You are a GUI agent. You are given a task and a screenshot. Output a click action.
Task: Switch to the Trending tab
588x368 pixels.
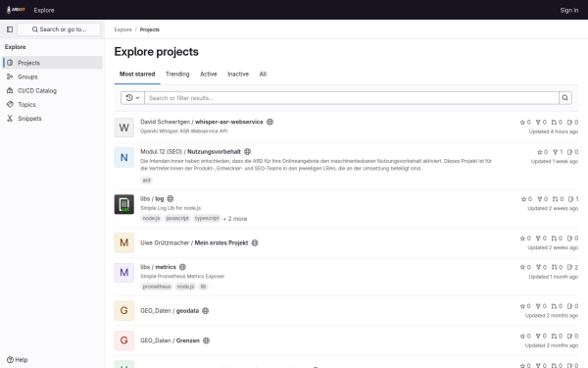coord(177,74)
